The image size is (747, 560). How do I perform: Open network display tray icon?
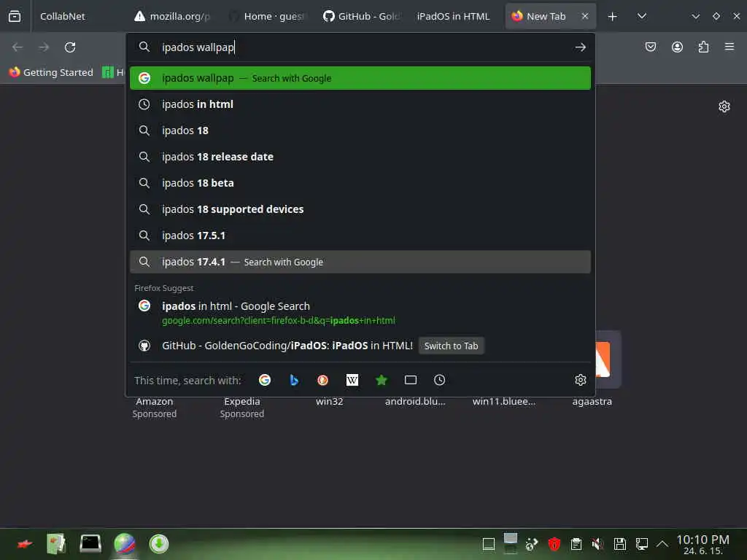(642, 543)
